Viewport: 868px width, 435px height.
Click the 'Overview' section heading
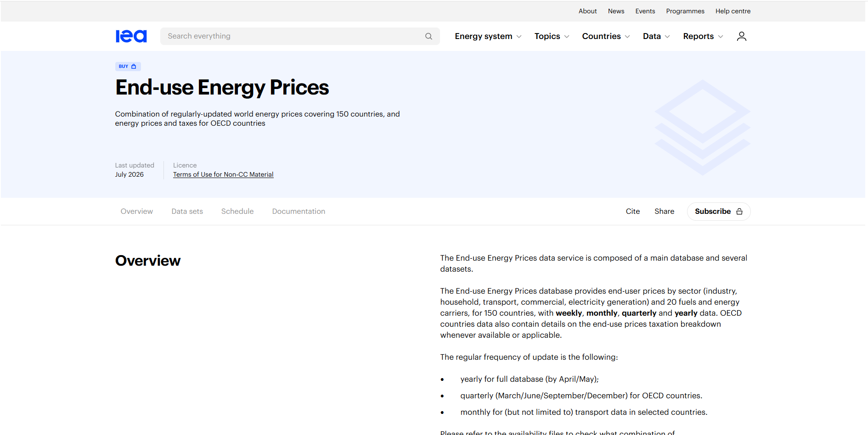coord(147,261)
